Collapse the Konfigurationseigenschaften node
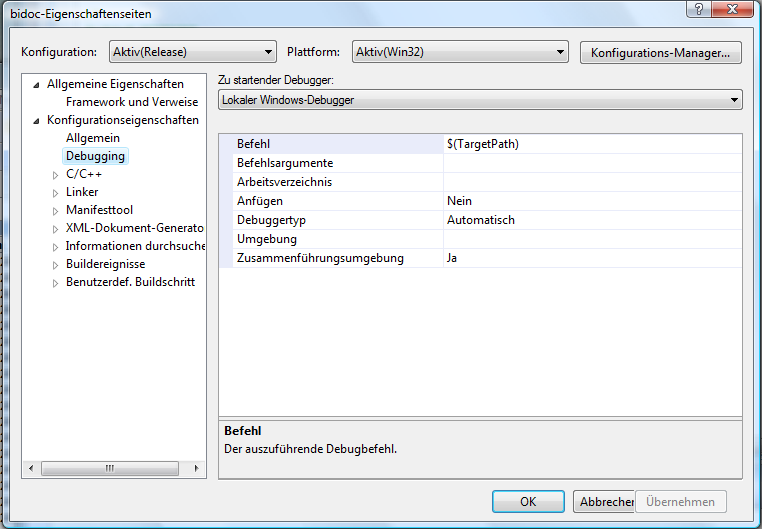 coord(37,120)
